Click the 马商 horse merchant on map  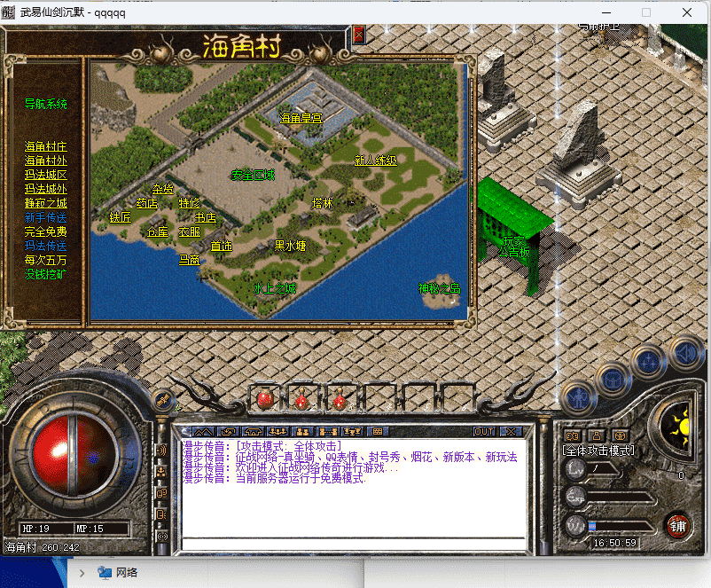pyautogui.click(x=189, y=260)
